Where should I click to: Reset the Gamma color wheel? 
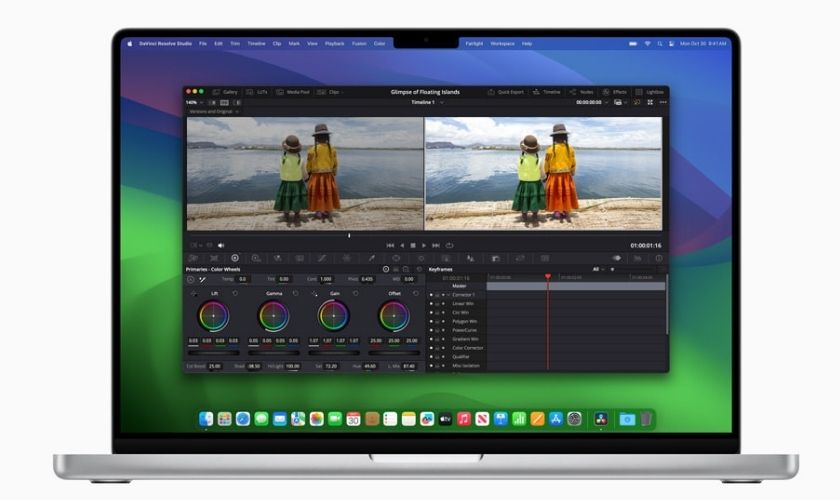click(x=296, y=294)
